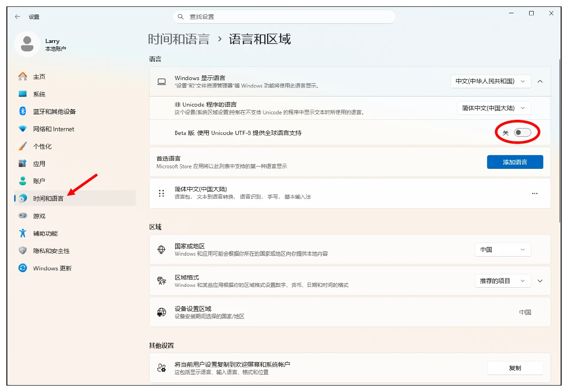Select 网络和 Internet in sidebar
Image resolution: width=568 pixels, height=392 pixels.
75,129
